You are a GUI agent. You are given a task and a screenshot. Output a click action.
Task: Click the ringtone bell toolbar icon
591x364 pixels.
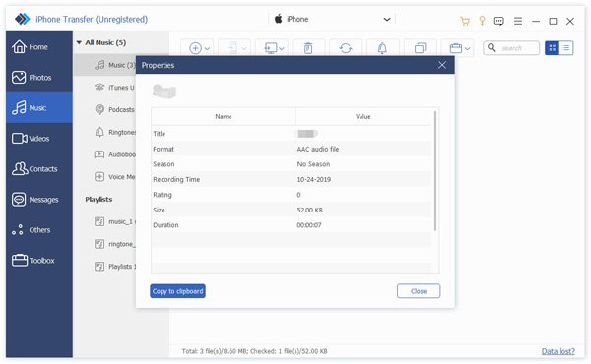[382, 48]
